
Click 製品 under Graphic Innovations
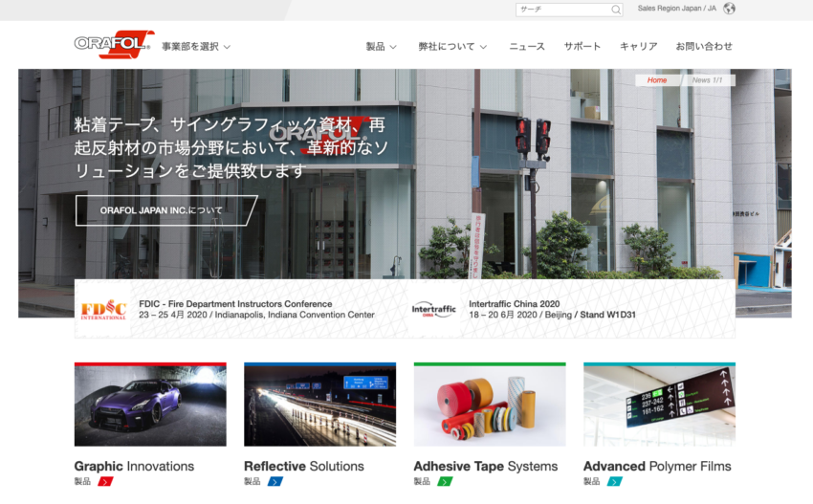[x=82, y=482]
